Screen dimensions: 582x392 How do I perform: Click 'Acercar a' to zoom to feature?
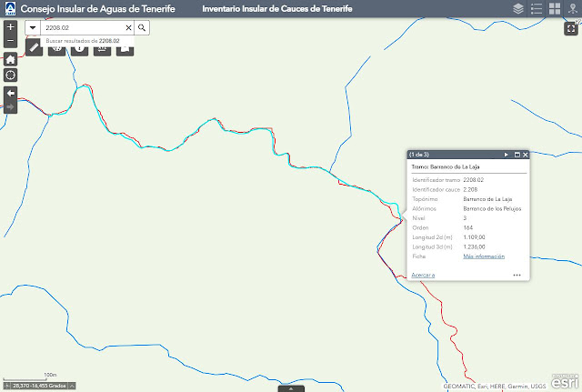(x=423, y=275)
